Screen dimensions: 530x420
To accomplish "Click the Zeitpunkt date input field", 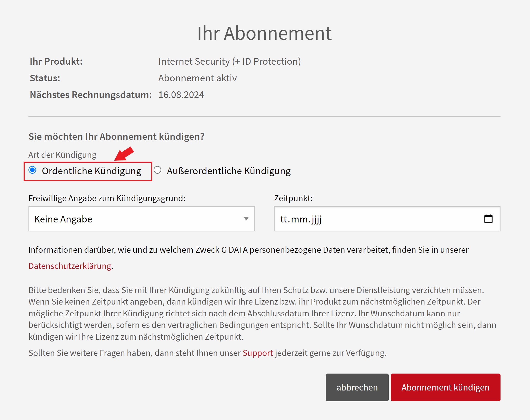I will (387, 219).
